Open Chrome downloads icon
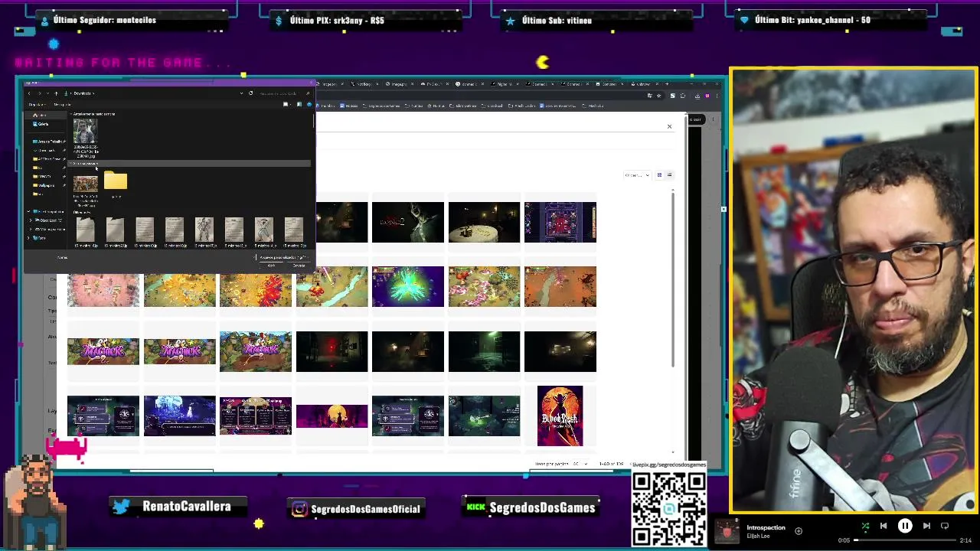Image resolution: width=980 pixels, height=551 pixels. click(x=697, y=96)
